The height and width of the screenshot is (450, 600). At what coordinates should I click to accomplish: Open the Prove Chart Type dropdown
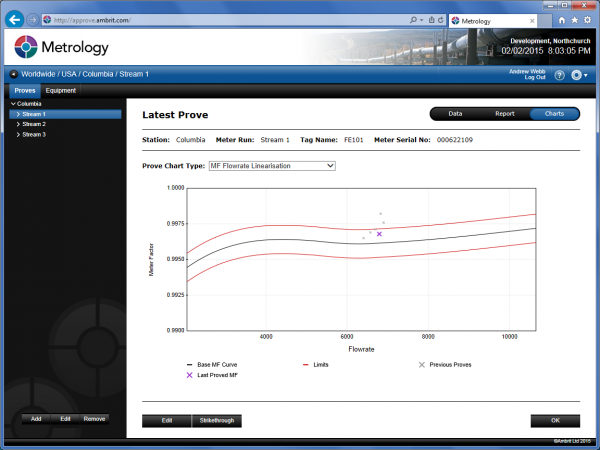(x=272, y=166)
